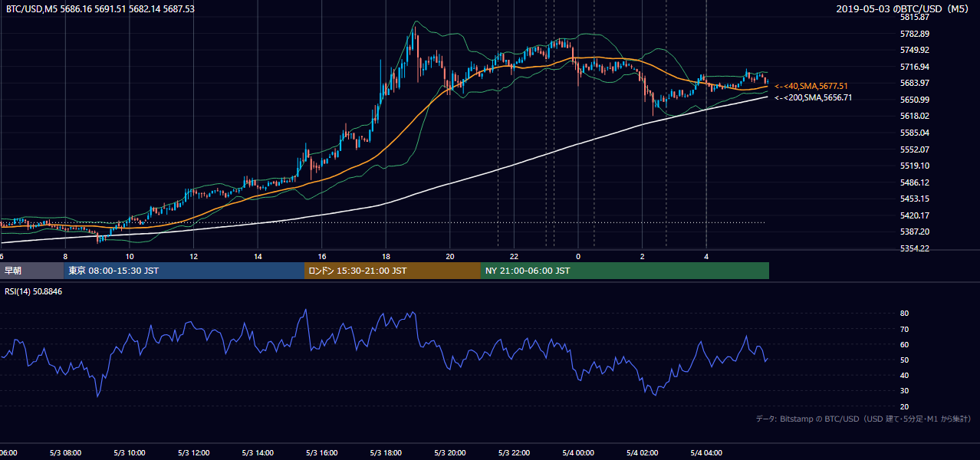Click the 5/4 00:00 time axis label
The height and width of the screenshot is (460, 980).
point(578,453)
